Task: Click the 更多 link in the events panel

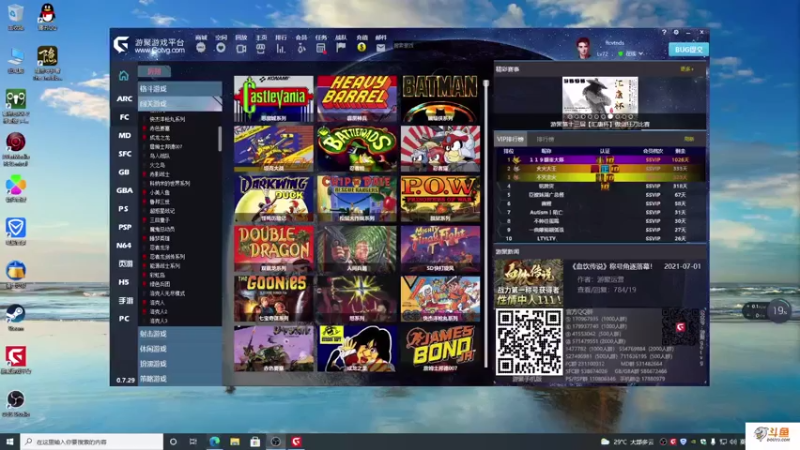Action: click(x=687, y=69)
